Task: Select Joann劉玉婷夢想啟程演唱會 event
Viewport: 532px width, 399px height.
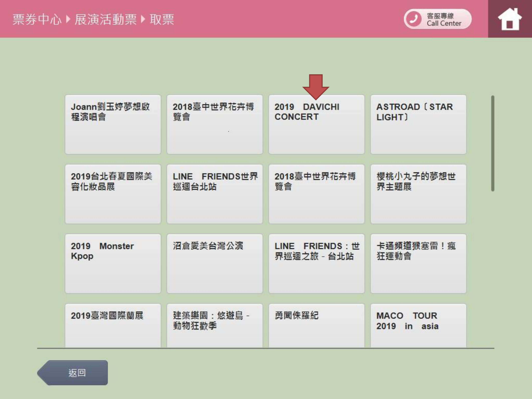Action: point(113,124)
